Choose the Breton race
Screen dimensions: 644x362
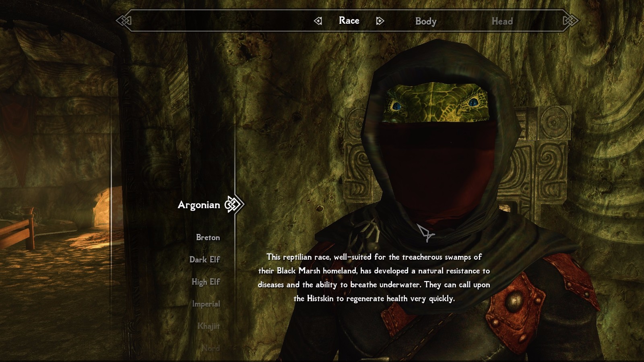click(x=208, y=238)
